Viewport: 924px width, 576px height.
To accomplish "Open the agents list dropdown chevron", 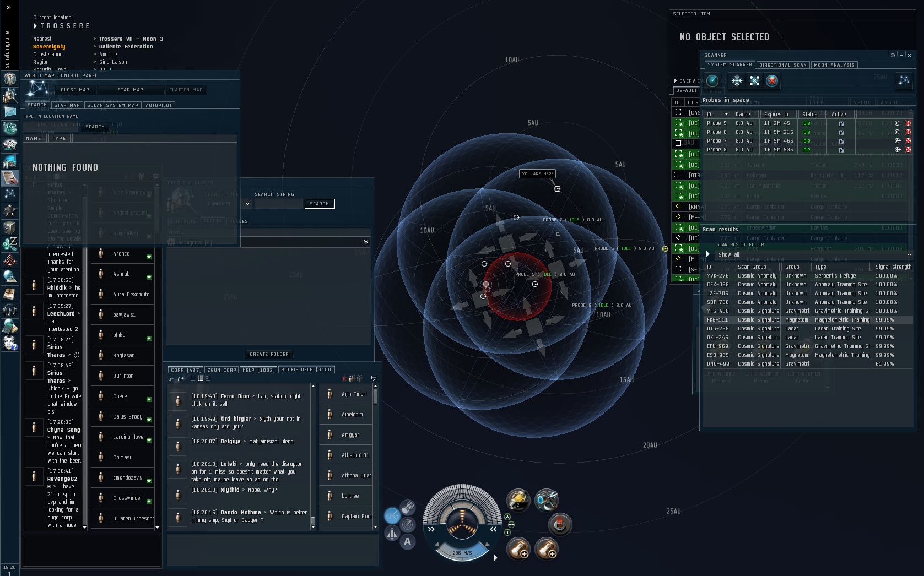I will tap(366, 242).
